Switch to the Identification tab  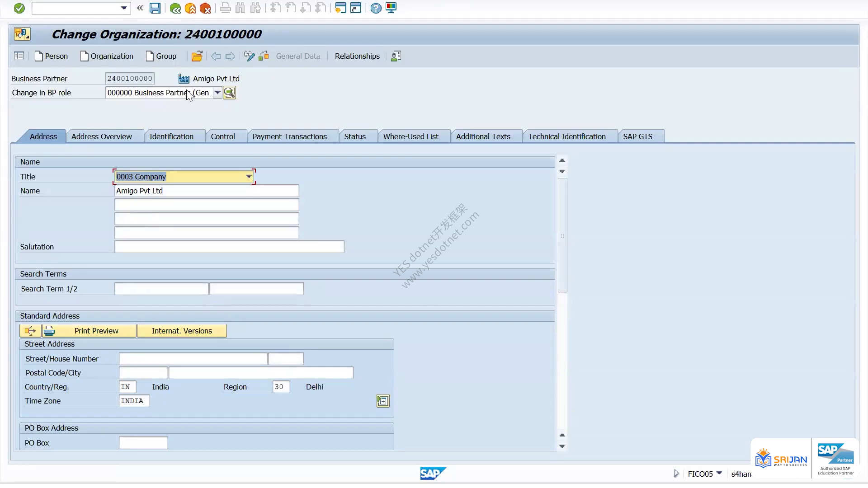pos(171,136)
